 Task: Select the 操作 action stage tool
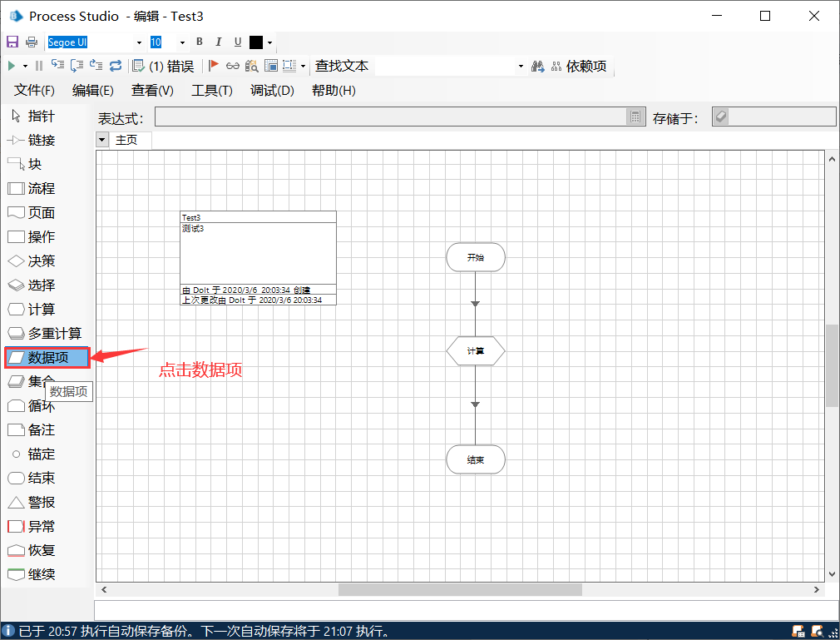pyautogui.click(x=31, y=237)
